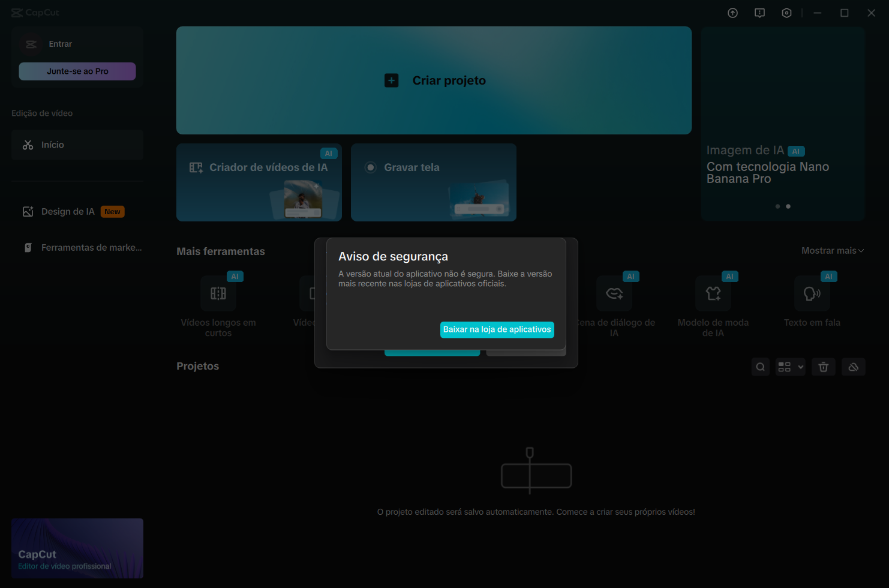Click the settings hexagon icon in title bar
This screenshot has height=588, width=889.
tap(786, 13)
